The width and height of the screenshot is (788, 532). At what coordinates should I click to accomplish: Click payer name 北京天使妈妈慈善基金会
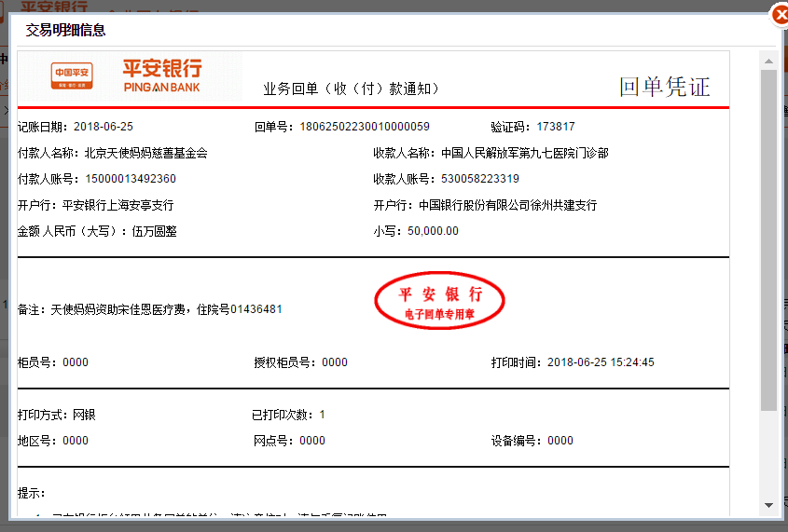[x=145, y=153]
